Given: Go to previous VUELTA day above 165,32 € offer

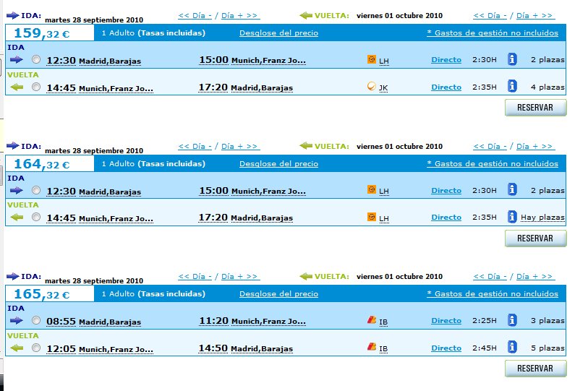Looking at the screenshot, I should click(x=490, y=277).
